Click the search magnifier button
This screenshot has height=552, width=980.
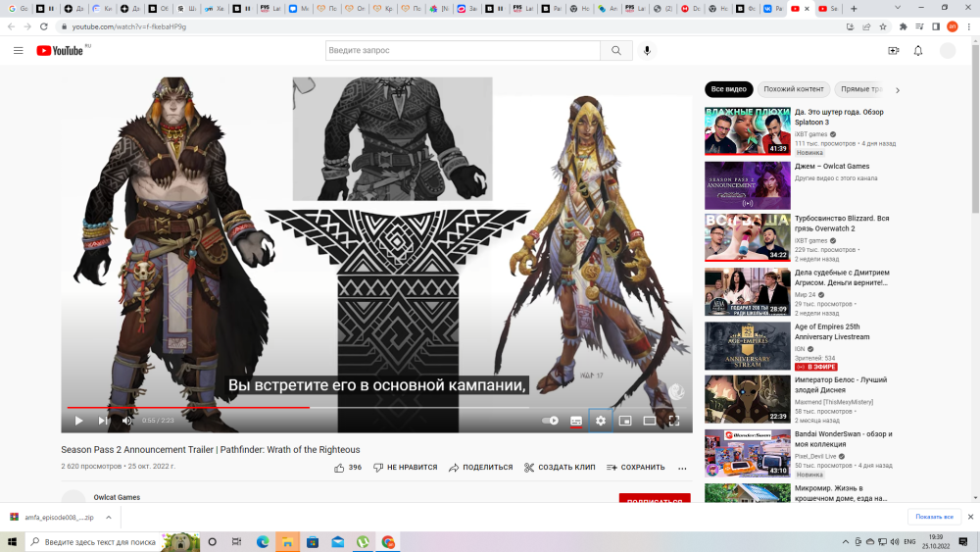click(x=615, y=50)
